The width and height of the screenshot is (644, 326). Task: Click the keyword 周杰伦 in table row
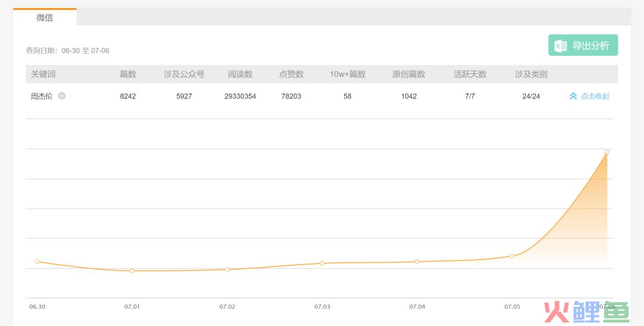click(42, 96)
